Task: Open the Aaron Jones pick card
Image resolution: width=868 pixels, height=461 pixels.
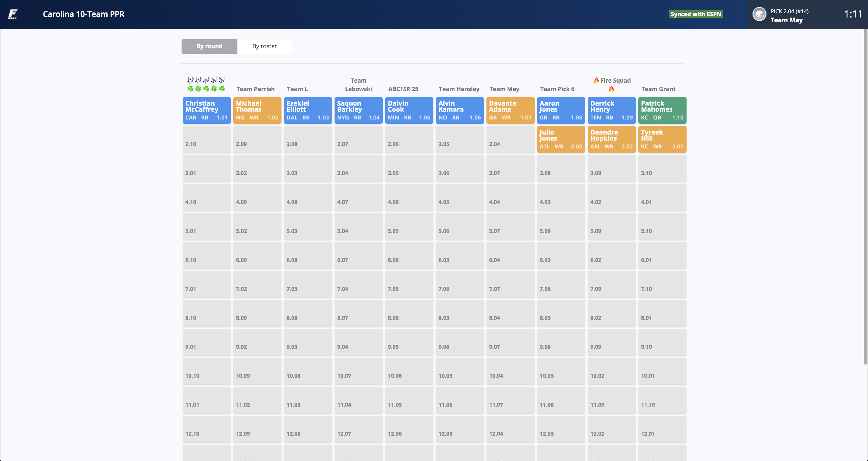Action: coord(561,110)
